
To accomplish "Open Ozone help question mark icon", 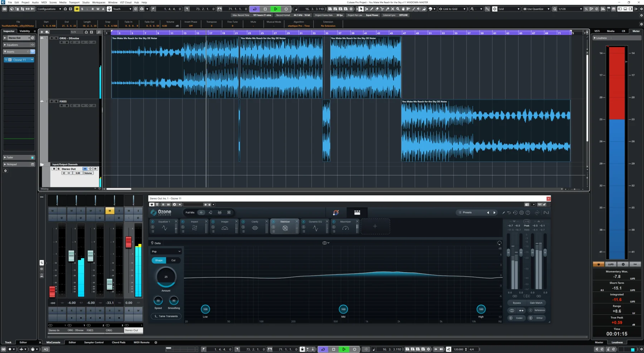I will 528,213.
